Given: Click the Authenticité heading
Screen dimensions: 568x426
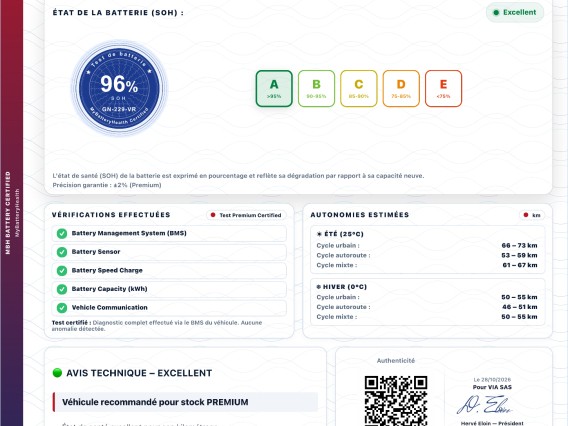Looking at the screenshot, I should coord(396,360).
